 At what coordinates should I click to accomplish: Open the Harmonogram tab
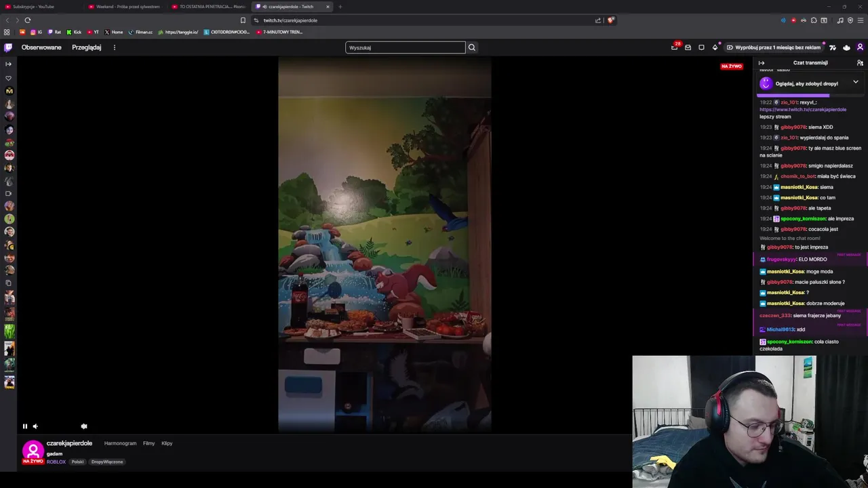click(x=120, y=443)
